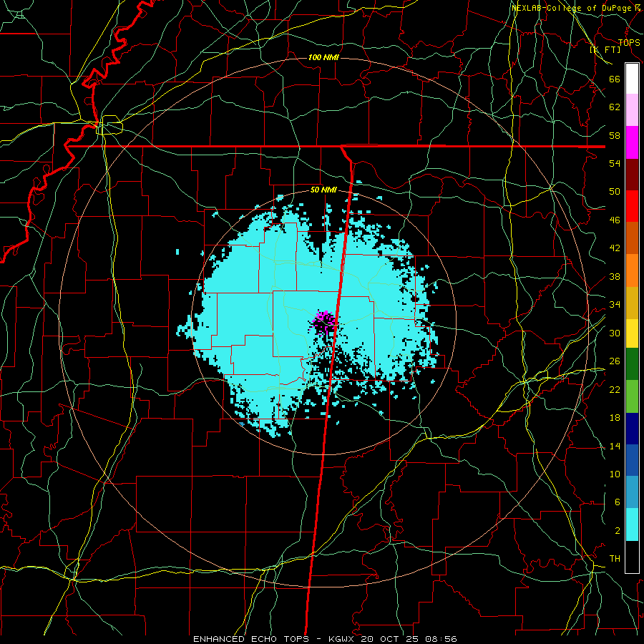Click the 6 legend value
The image size is (644, 644).
coord(617,502)
